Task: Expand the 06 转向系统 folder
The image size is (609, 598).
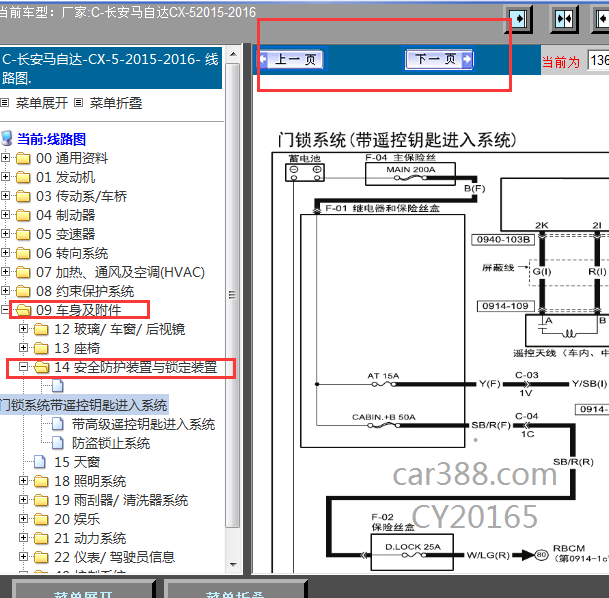Action: (5, 252)
